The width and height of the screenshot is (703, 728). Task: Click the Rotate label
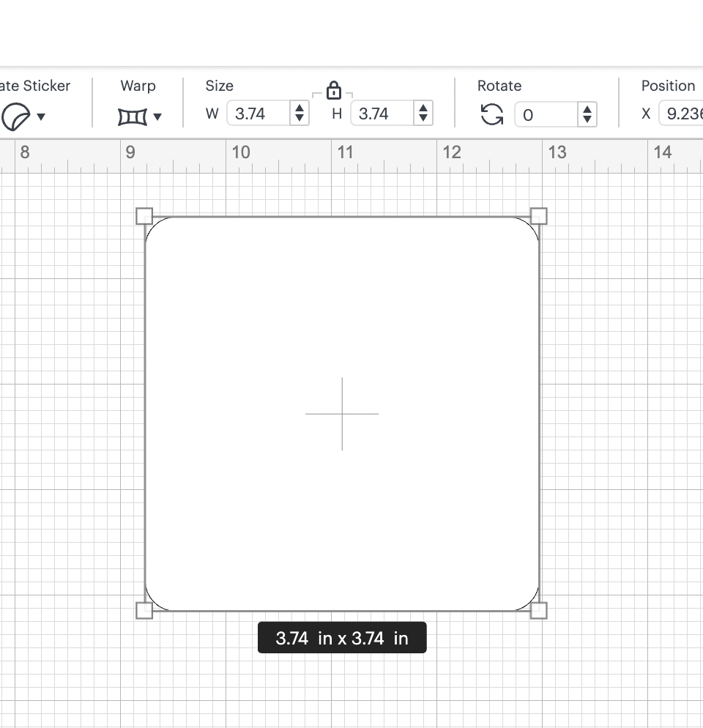tap(499, 86)
